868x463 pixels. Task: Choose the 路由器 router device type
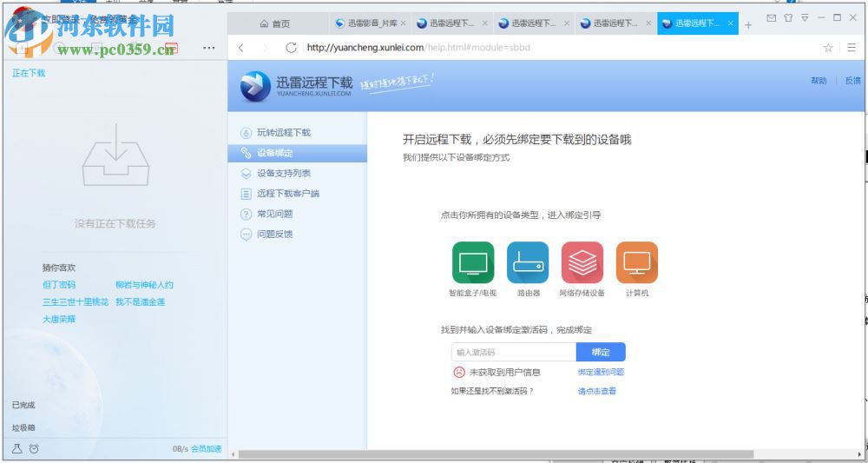(x=528, y=262)
